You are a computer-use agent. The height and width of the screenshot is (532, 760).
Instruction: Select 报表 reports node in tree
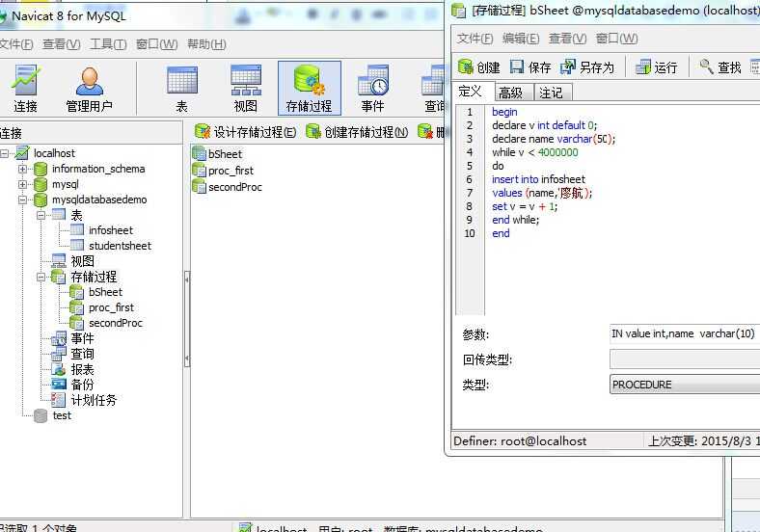tap(82, 369)
